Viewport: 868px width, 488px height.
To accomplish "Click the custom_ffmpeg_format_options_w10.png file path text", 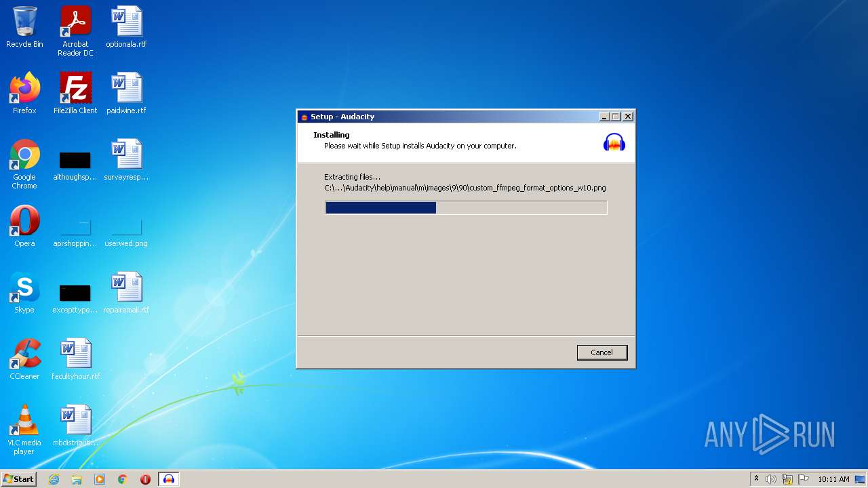I will (x=465, y=188).
